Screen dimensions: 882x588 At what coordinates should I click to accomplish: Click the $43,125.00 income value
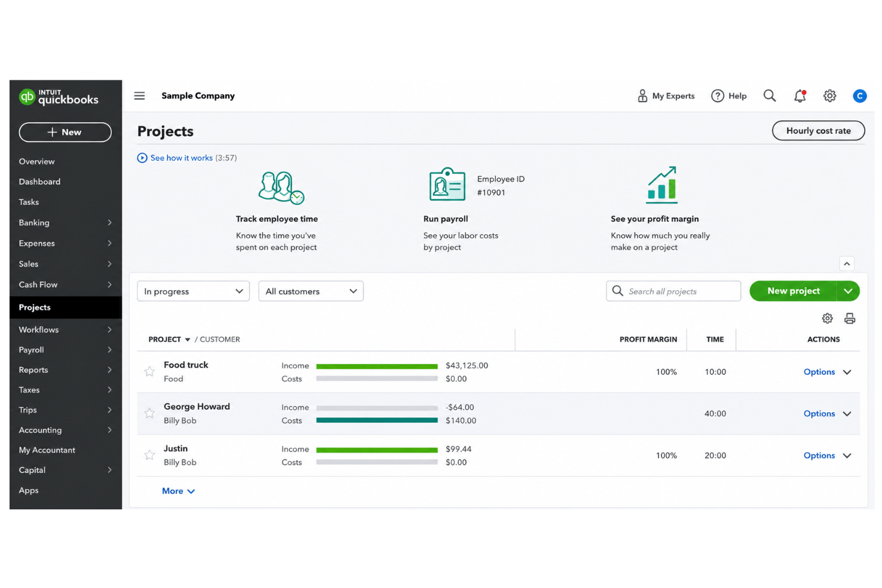(x=467, y=366)
